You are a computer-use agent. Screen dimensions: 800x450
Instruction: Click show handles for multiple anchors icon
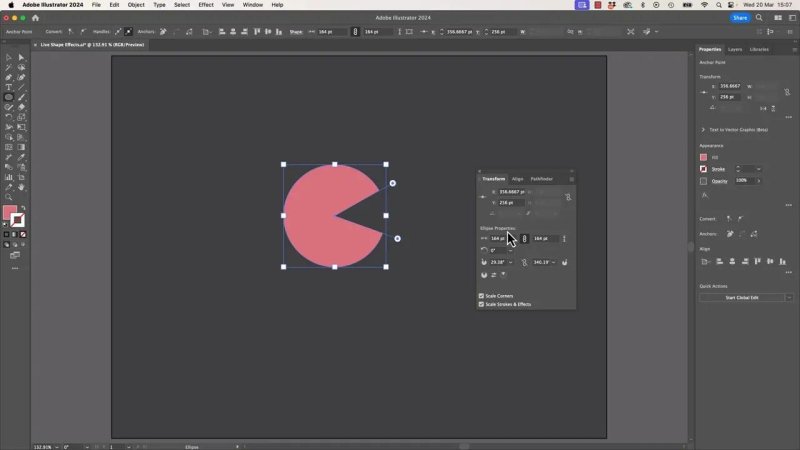point(118,32)
